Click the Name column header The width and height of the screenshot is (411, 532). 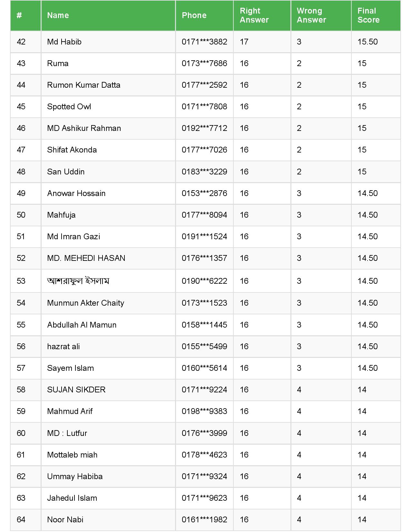pyautogui.click(x=58, y=15)
